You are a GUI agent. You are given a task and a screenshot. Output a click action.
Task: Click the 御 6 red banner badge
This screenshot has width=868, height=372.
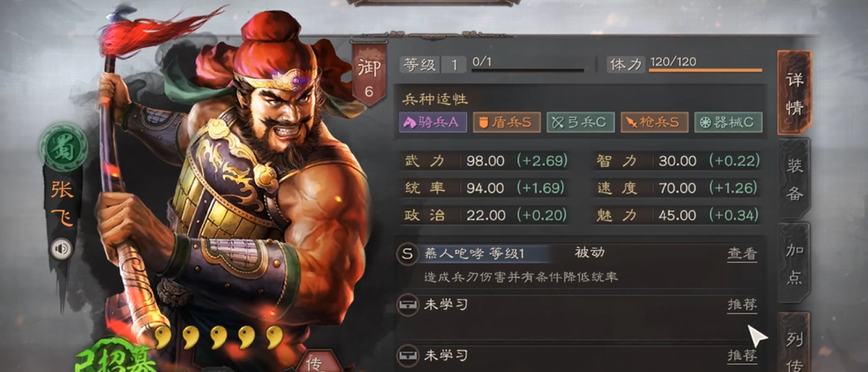pyautogui.click(x=369, y=75)
